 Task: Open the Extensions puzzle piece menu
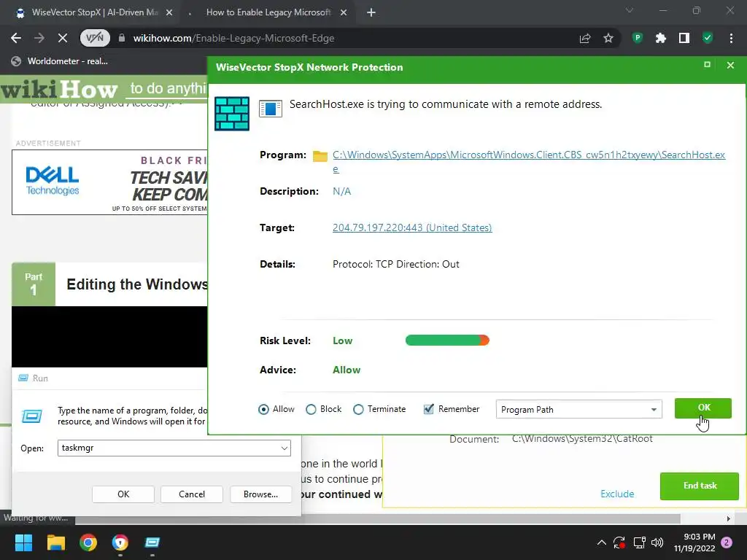[661, 38]
